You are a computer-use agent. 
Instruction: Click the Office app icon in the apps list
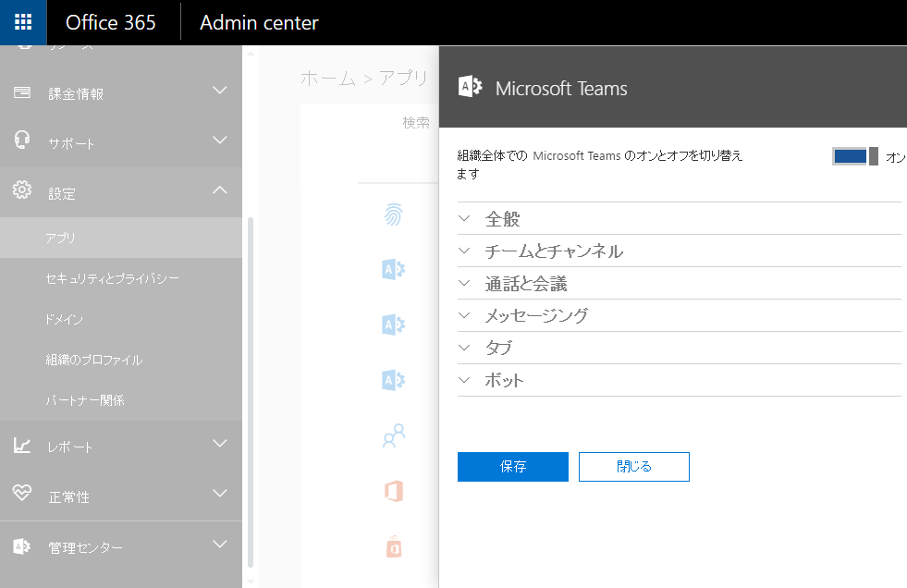click(x=394, y=491)
